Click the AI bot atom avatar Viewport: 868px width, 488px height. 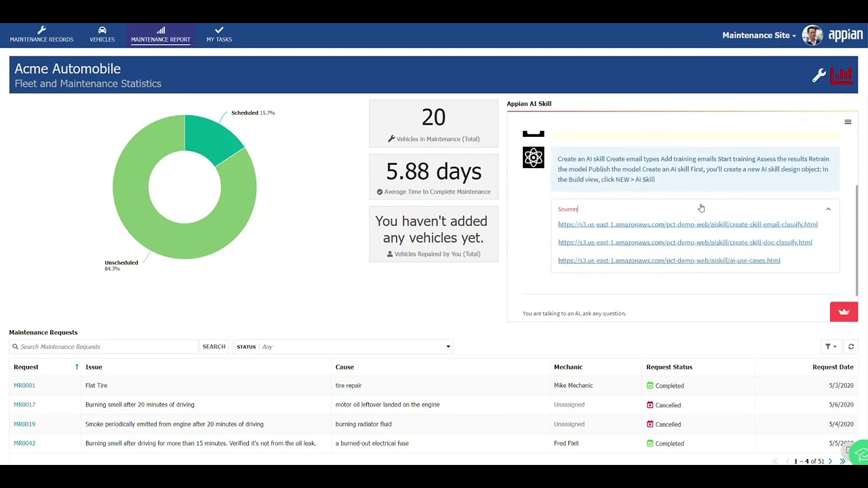pyautogui.click(x=534, y=157)
